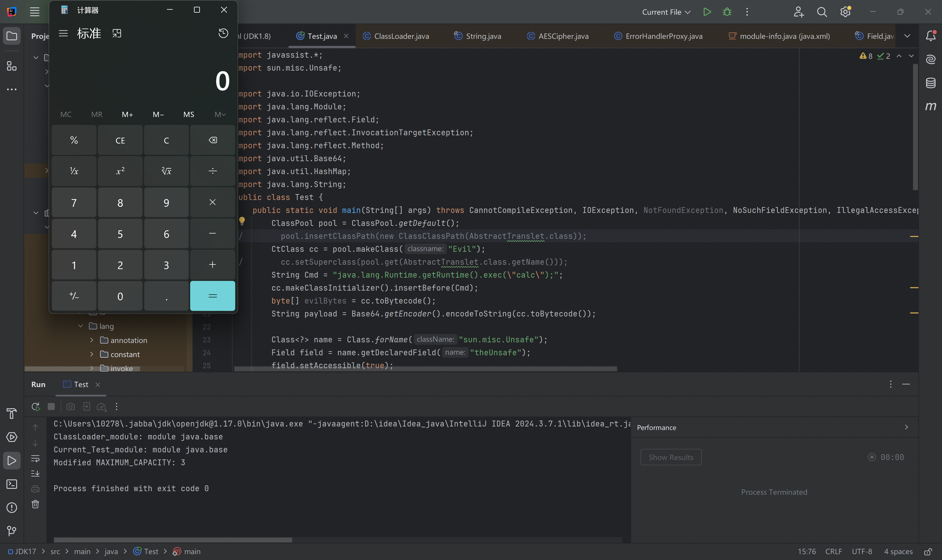Collapse the lang folder in project tree
Screen dimensions: 942x560
pyautogui.click(x=80, y=326)
